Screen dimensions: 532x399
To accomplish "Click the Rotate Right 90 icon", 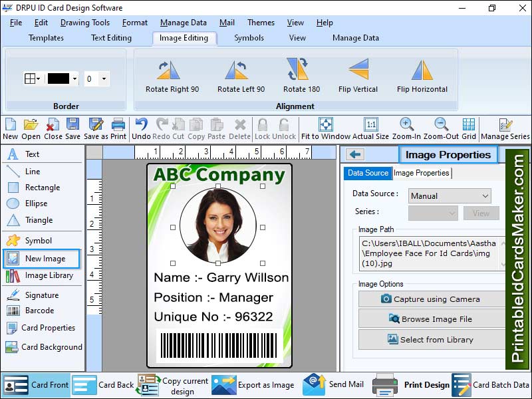I will coord(172,70).
